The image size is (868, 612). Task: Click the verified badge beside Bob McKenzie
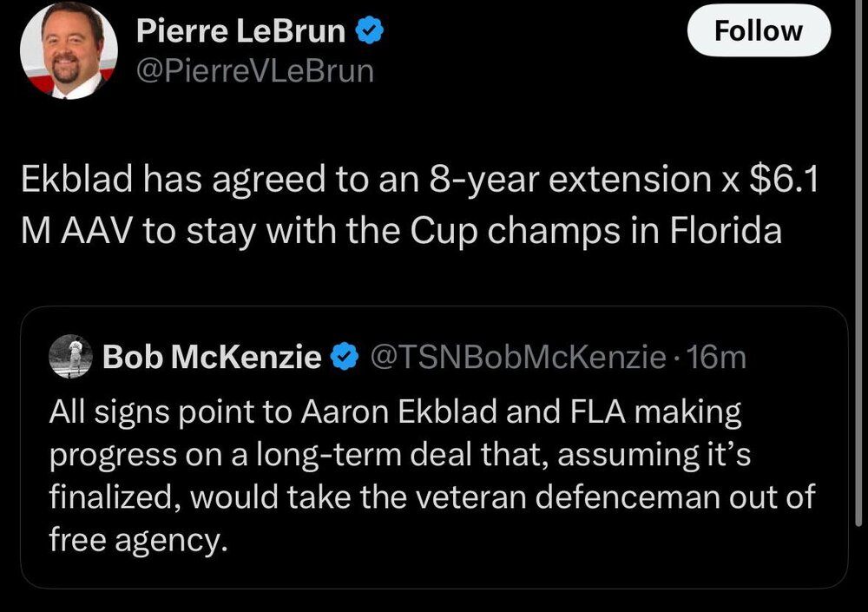(x=345, y=357)
